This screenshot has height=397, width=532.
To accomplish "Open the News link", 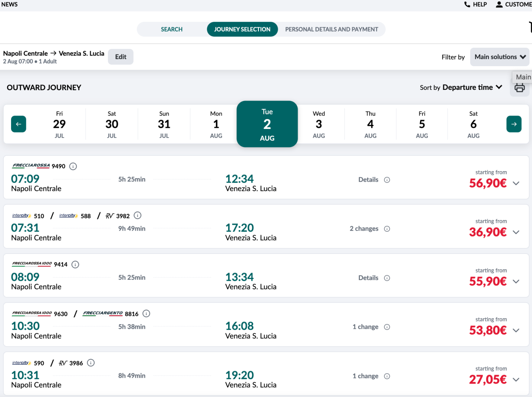I will 9,4.
